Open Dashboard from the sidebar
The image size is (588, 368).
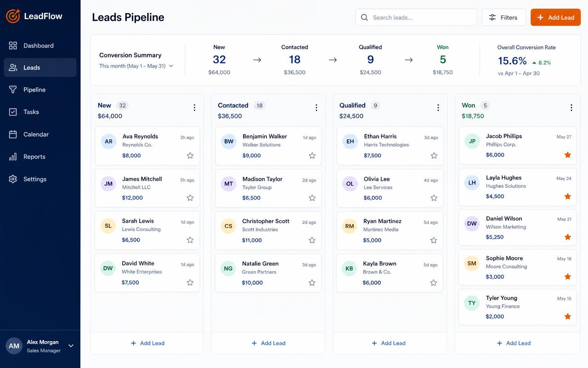click(40, 46)
